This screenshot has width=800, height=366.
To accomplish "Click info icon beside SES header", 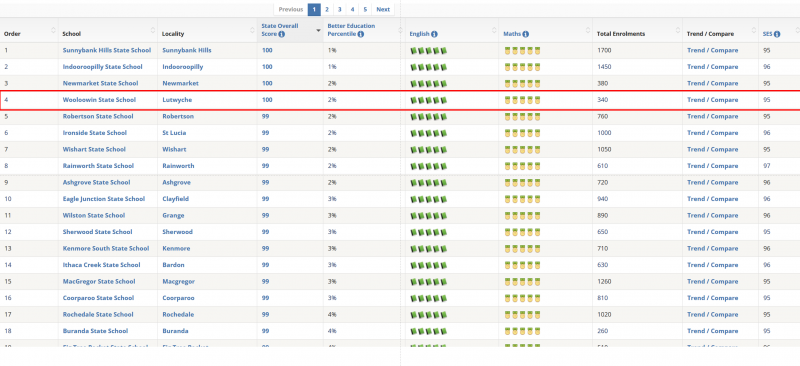I will (x=777, y=34).
